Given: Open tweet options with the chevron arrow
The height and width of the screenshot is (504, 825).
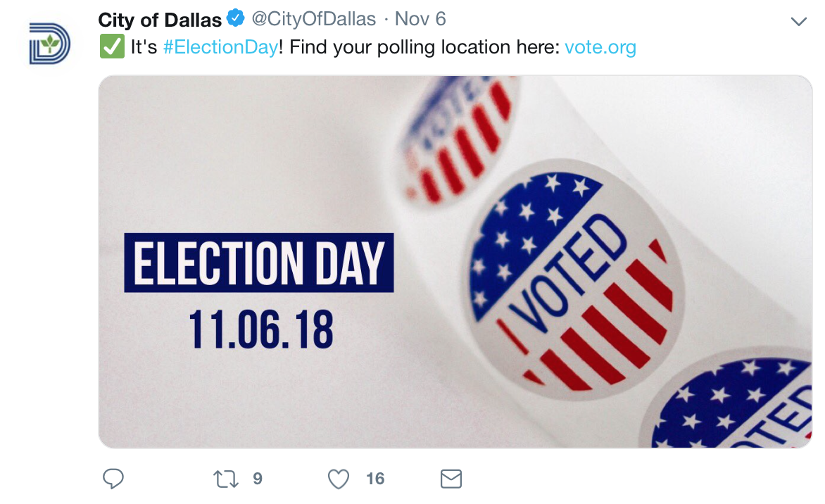Looking at the screenshot, I should tap(798, 21).
